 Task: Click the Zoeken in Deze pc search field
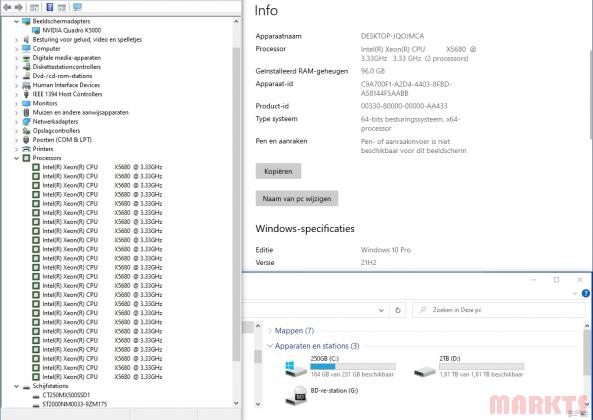tap(498, 310)
